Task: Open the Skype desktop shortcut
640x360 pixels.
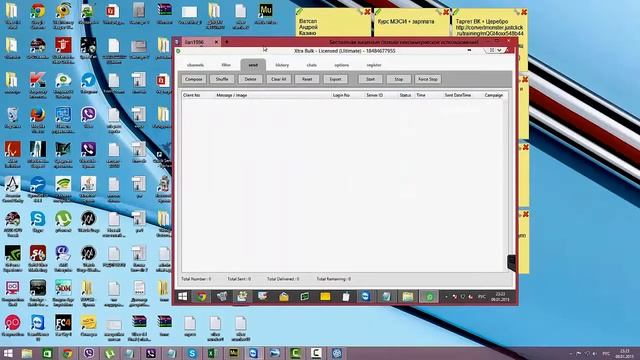Action: [38, 222]
